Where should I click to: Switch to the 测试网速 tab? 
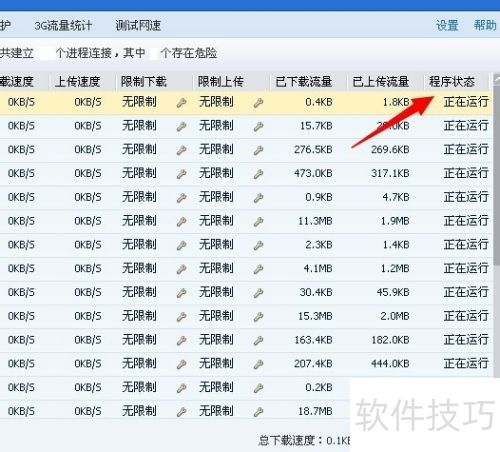(138, 25)
